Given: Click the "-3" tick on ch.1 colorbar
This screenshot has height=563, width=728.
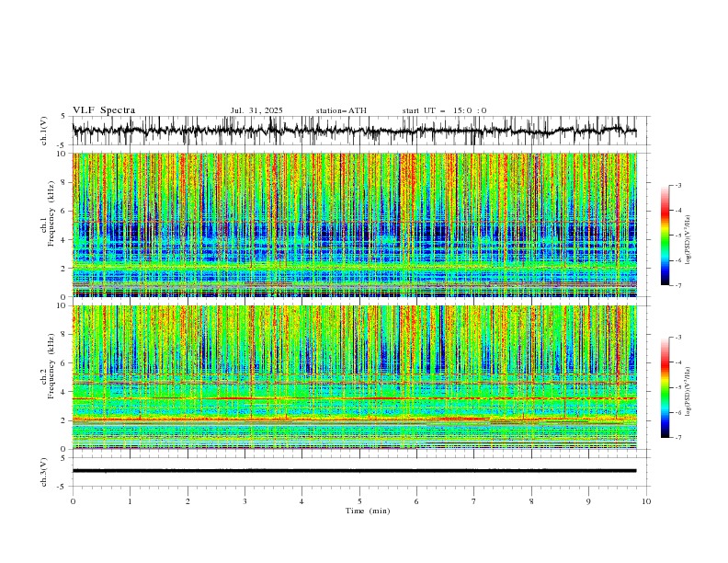Looking at the screenshot, I should 677,185.
